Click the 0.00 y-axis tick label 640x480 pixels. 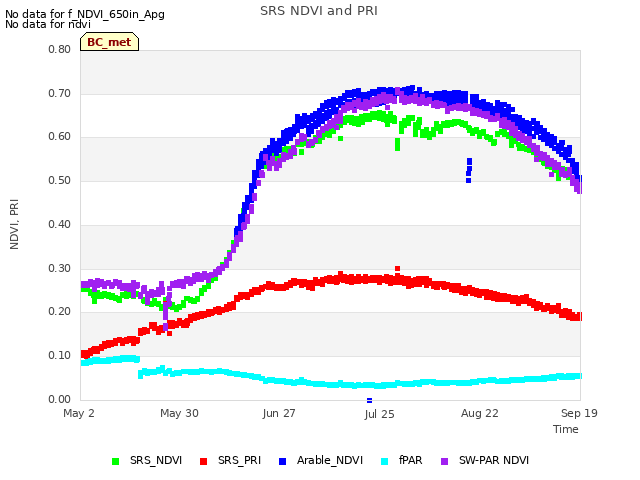coord(60,399)
